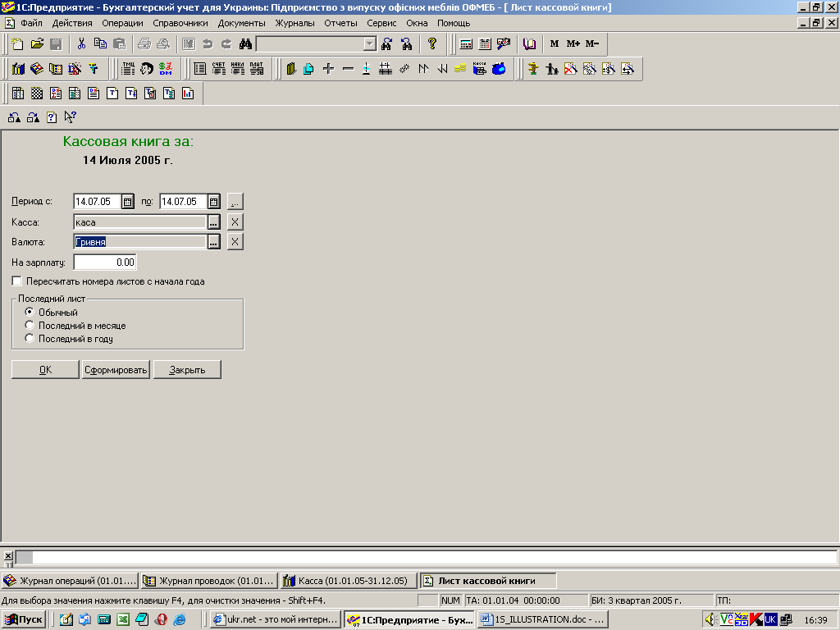
Task: Select the 'Обычный' radio button
Action: 30,312
